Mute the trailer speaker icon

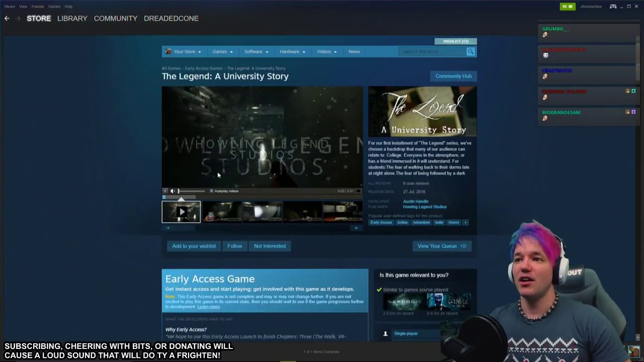[173, 191]
